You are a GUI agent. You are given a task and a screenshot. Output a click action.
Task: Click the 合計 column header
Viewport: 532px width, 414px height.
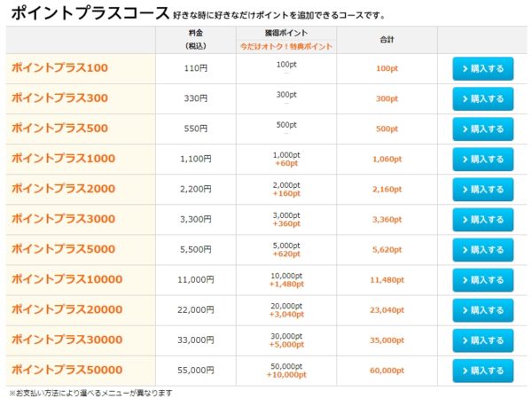pos(386,38)
